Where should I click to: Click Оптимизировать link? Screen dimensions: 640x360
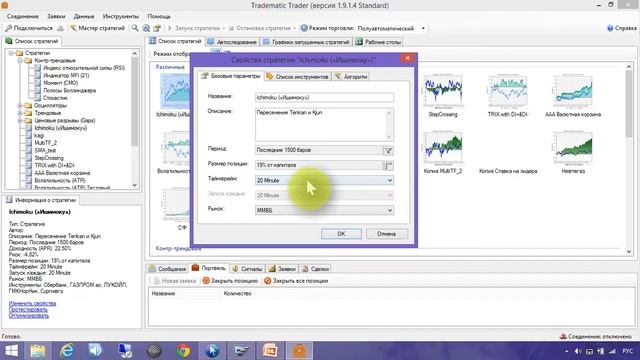pos(29,316)
